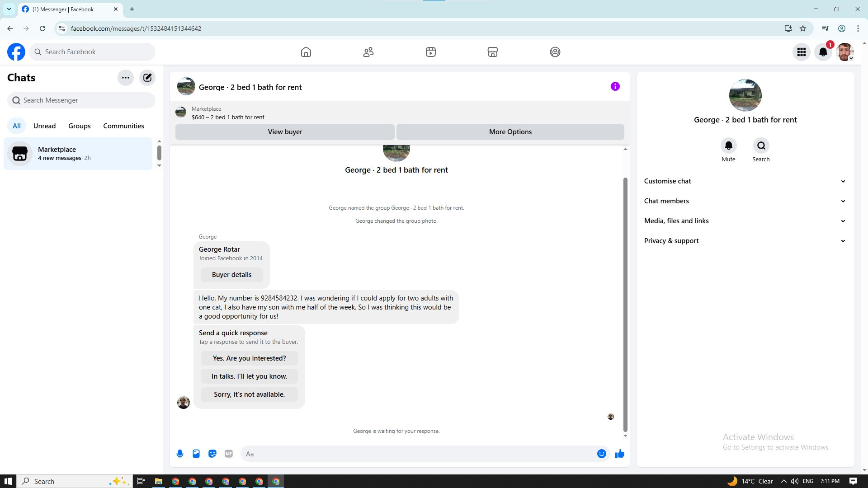Open the attach photo icon

[196, 454]
